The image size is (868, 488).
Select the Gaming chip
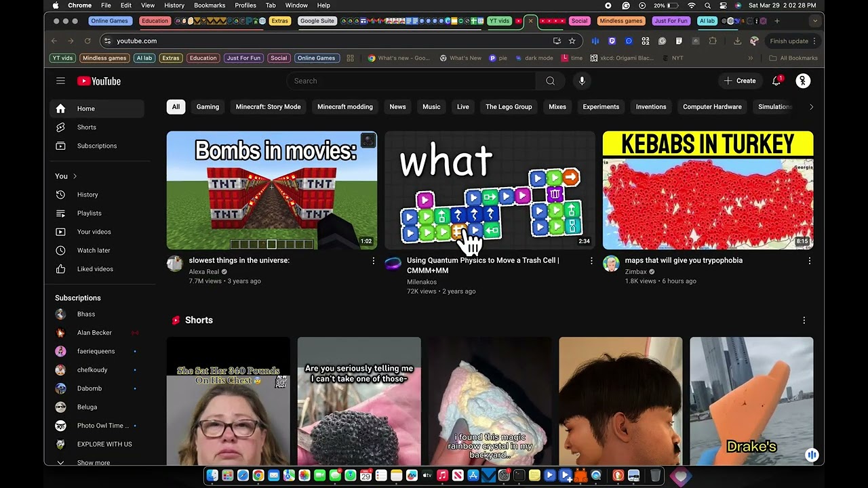click(208, 107)
